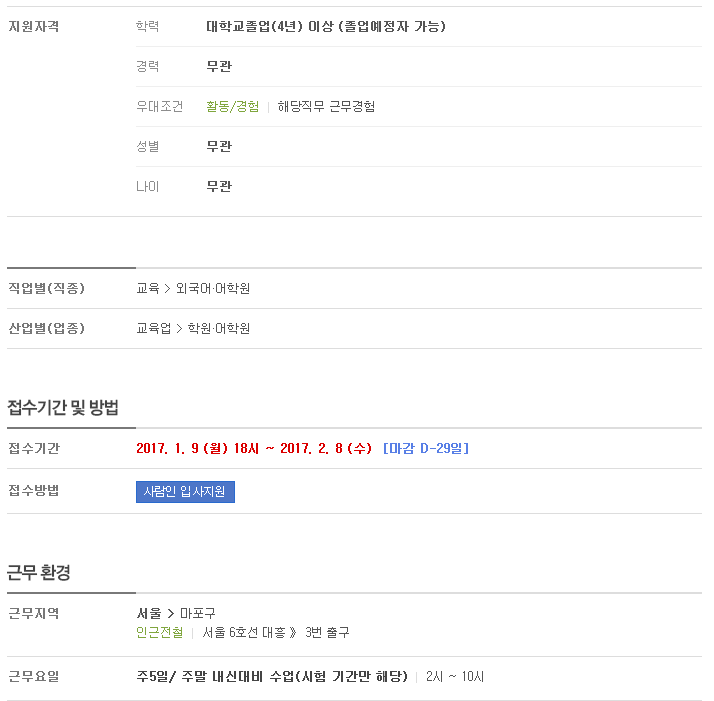The height and width of the screenshot is (701, 714).
Task: Click the 사람인 입사지원 apply button
Action: [185, 492]
